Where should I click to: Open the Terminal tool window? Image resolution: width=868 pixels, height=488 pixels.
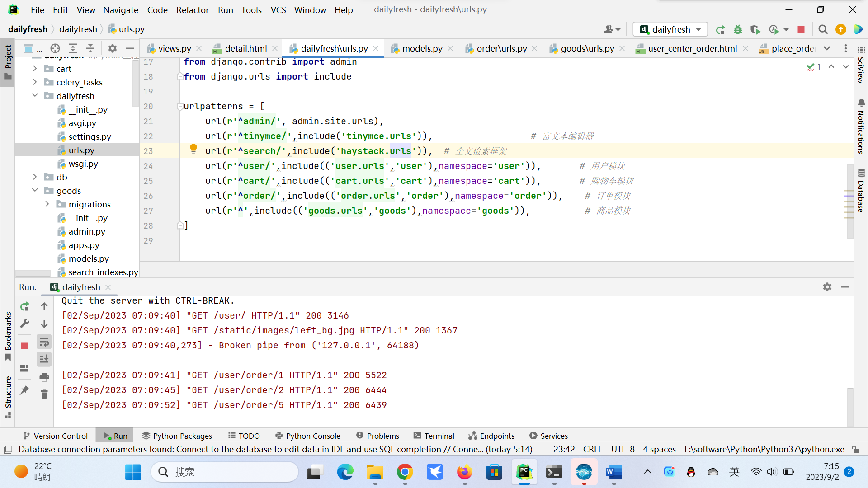click(x=434, y=436)
